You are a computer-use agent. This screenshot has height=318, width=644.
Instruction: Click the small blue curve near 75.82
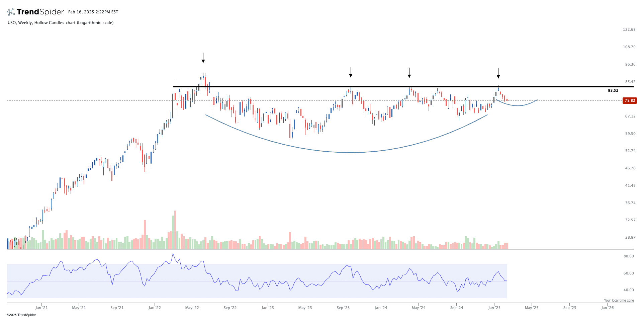518,105
